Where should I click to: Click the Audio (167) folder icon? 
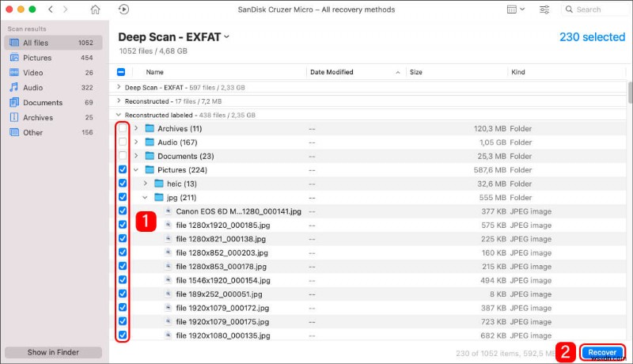pyautogui.click(x=150, y=142)
